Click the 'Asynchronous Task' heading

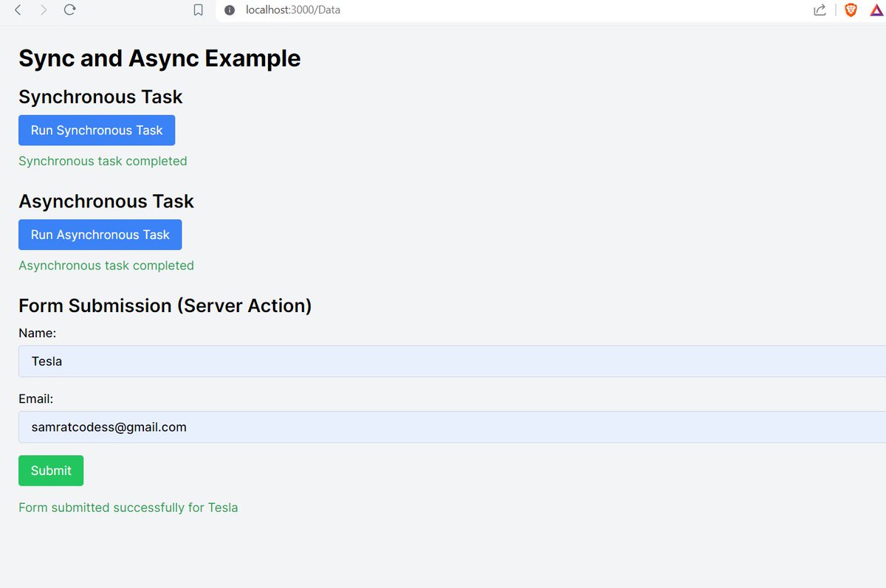click(106, 201)
